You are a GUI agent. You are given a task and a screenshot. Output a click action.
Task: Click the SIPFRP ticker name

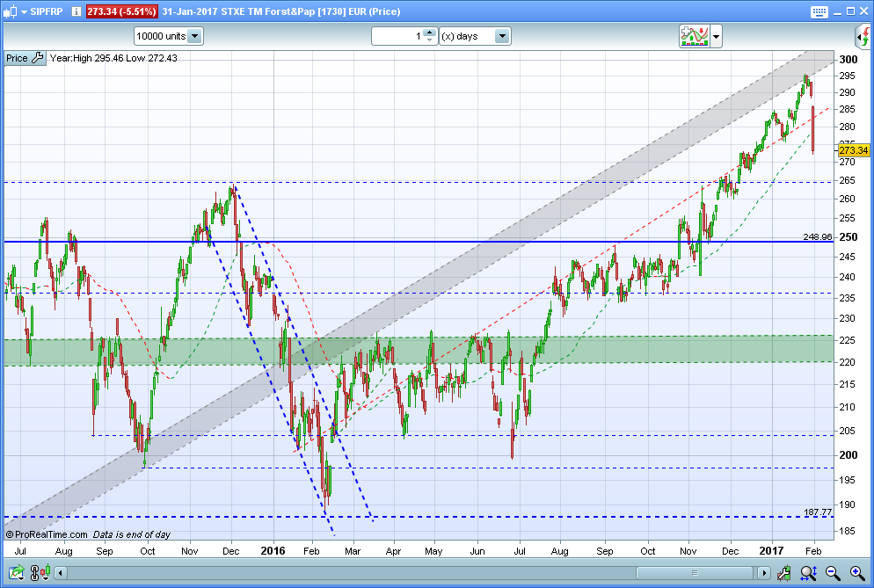click(47, 11)
